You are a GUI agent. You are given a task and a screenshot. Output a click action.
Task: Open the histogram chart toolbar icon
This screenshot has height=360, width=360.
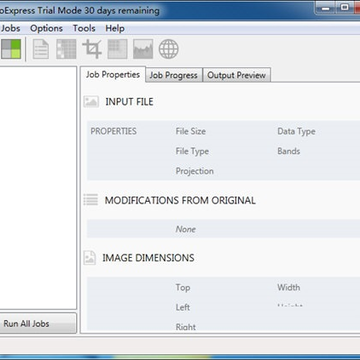pyautogui.click(x=143, y=49)
